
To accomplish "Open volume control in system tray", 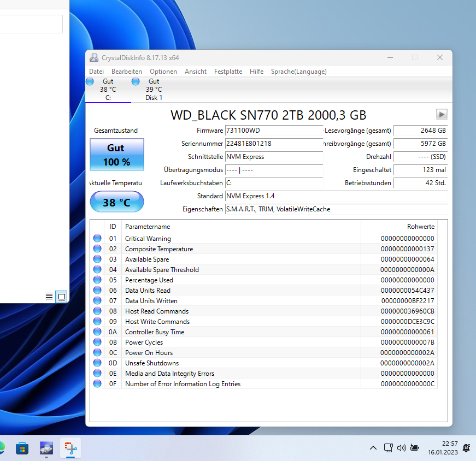I will click(401, 448).
